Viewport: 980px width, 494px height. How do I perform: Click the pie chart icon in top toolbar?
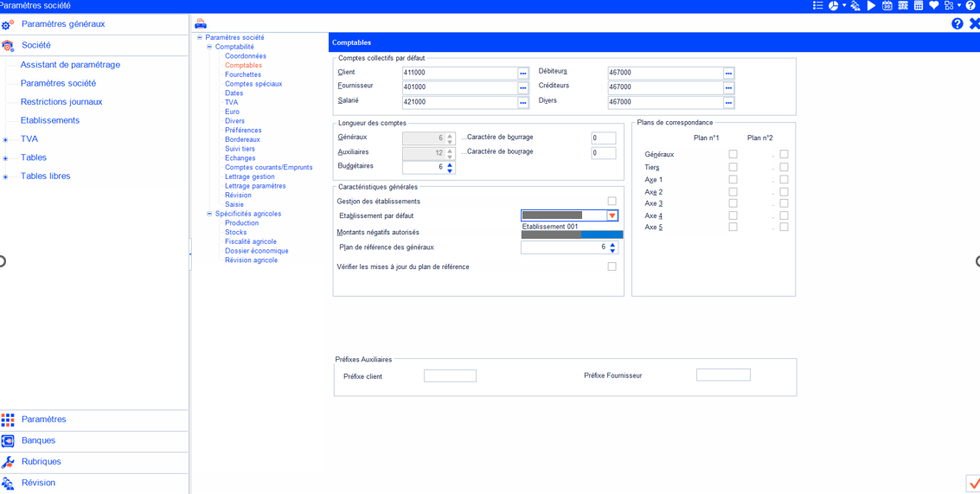click(833, 6)
